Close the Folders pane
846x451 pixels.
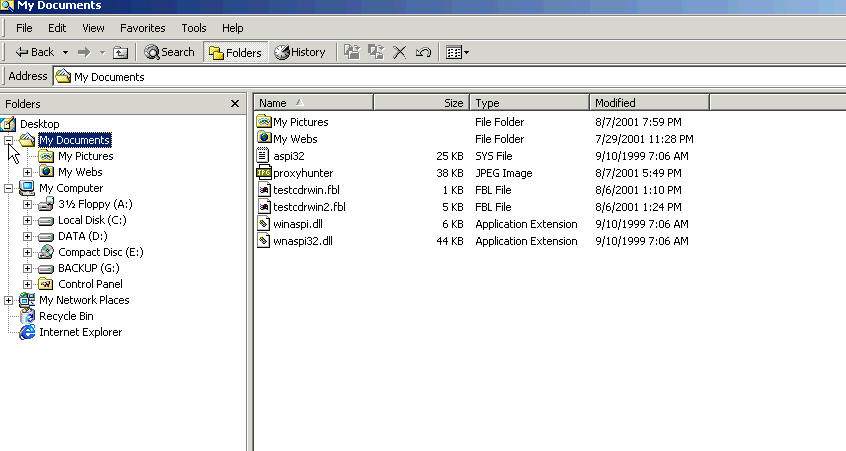235,104
